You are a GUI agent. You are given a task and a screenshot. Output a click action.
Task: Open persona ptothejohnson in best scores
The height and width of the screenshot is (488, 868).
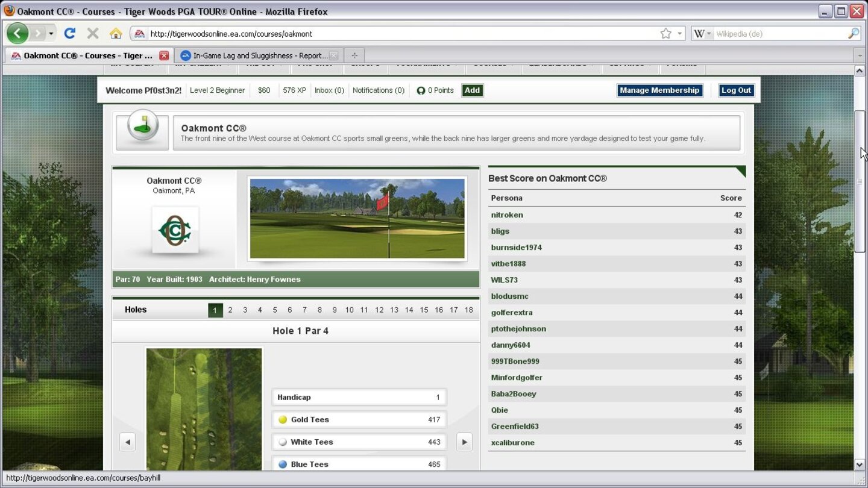click(x=518, y=329)
